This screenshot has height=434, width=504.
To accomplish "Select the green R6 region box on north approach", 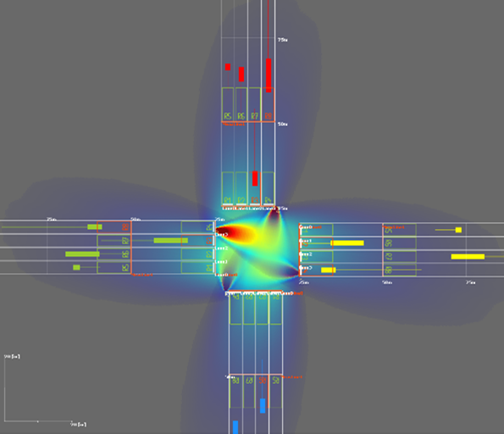I will point(241,104).
